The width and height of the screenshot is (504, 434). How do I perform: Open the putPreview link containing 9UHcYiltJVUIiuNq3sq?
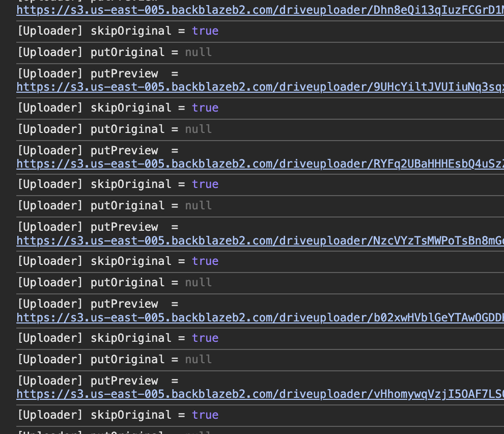click(260, 87)
